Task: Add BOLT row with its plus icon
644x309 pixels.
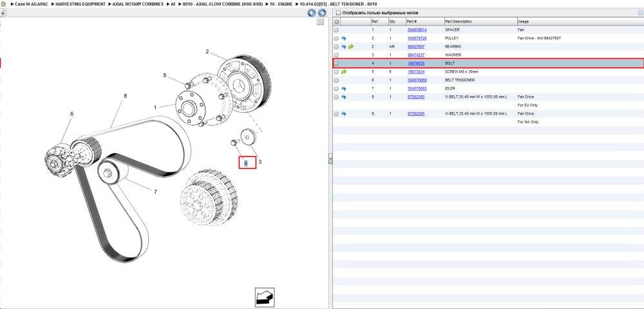Action: pyautogui.click(x=336, y=64)
